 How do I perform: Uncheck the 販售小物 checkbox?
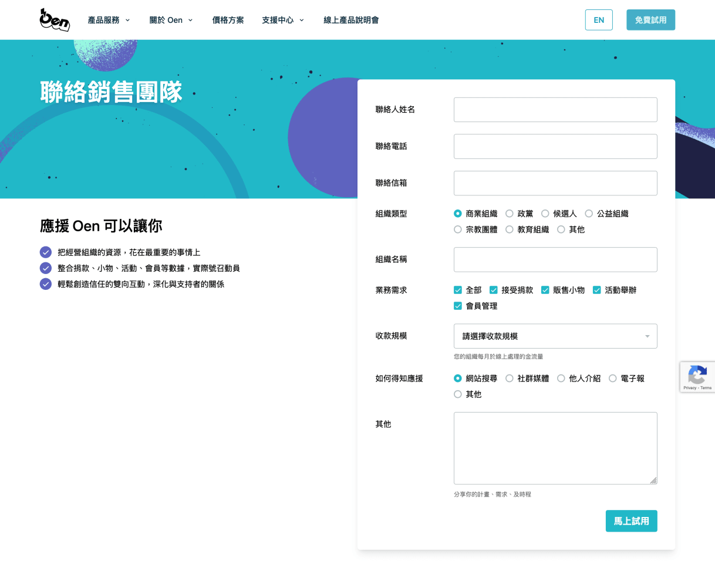[545, 290]
